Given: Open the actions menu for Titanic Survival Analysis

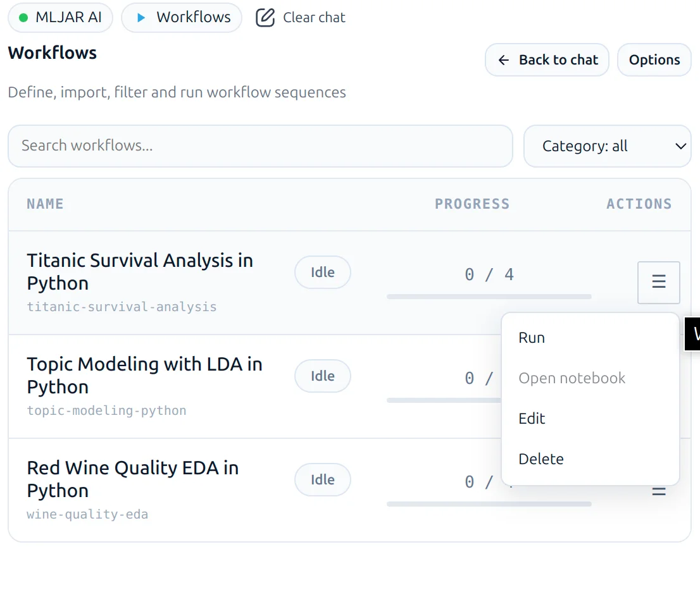Looking at the screenshot, I should [x=658, y=283].
